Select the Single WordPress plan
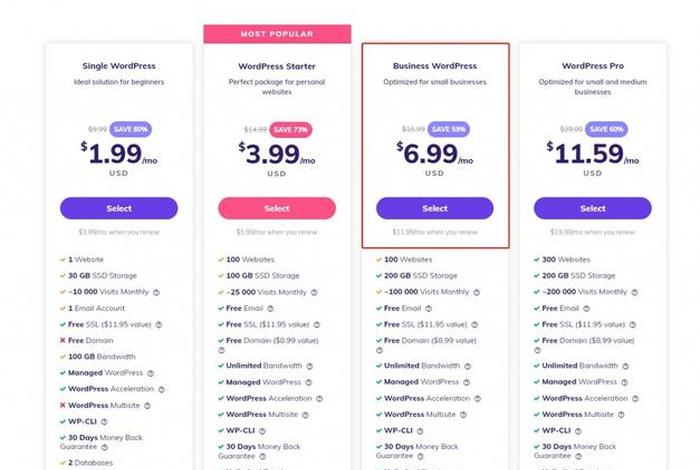 click(x=119, y=208)
